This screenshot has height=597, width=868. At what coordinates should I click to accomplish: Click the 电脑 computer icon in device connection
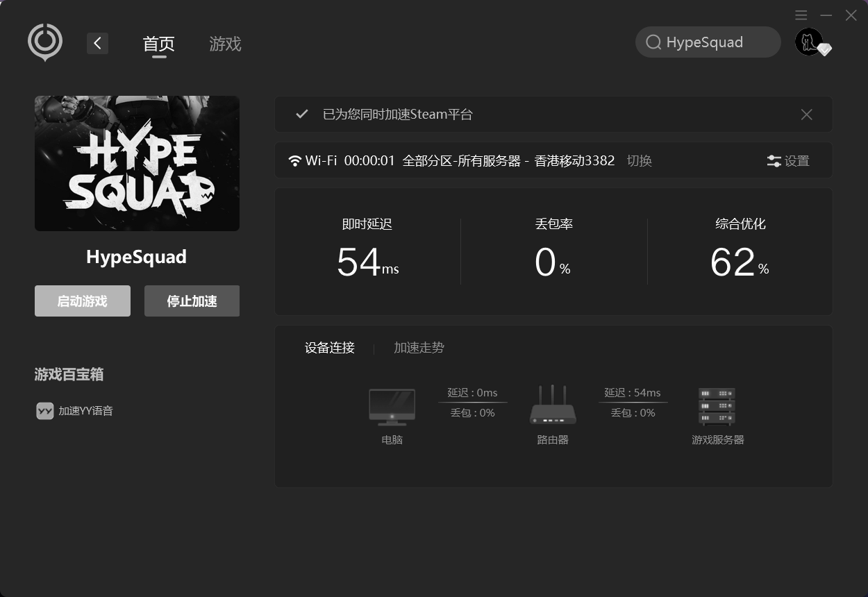392,406
